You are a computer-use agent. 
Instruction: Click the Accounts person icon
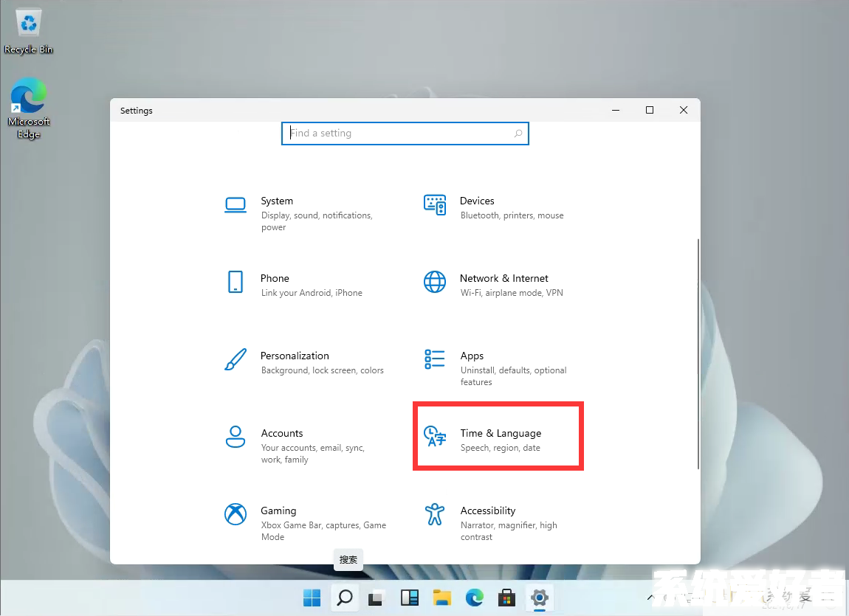pyautogui.click(x=235, y=437)
